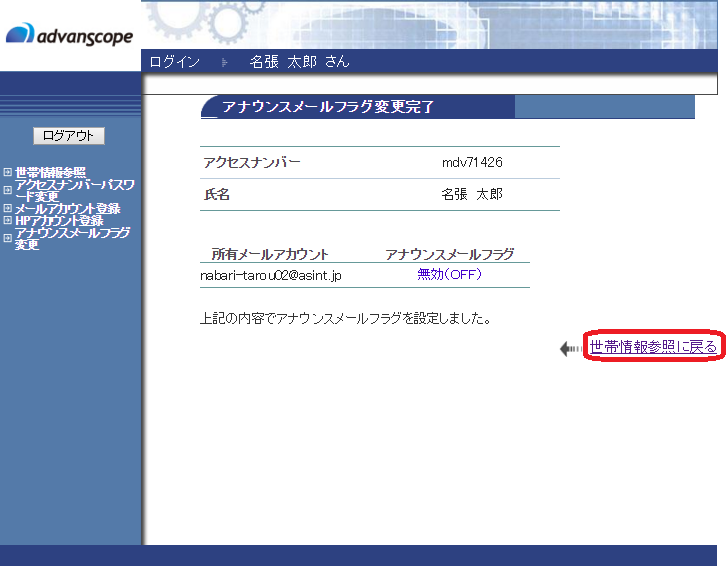Click 所有メールアカウント column header
The image size is (728, 566).
click(x=270, y=254)
